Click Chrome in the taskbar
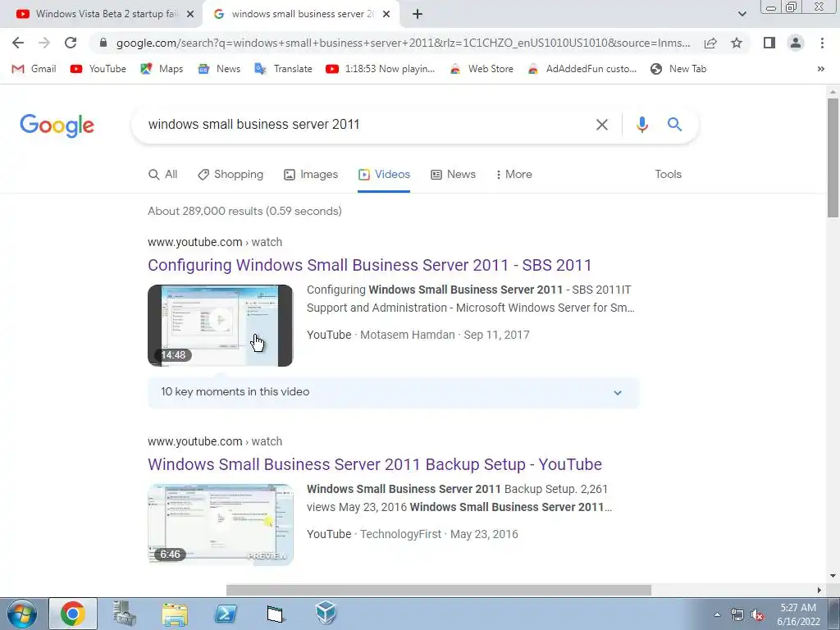This screenshot has height=630, width=840. pyautogui.click(x=73, y=614)
